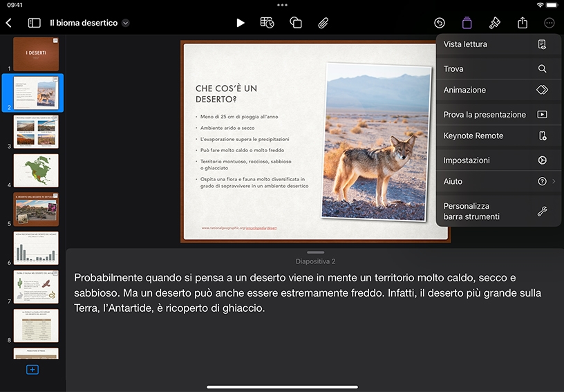Viewport: 564px width, 392px height.
Task: Select slide 6 bar chart thumbnail
Action: tap(36, 248)
